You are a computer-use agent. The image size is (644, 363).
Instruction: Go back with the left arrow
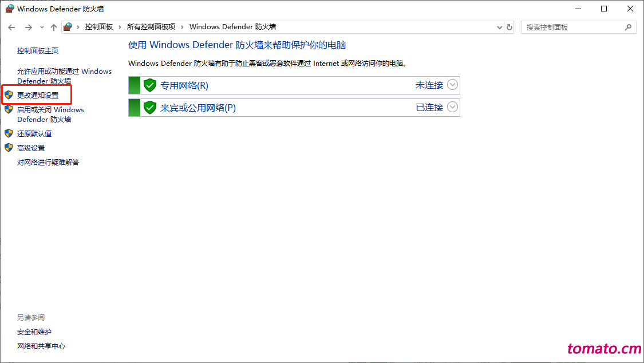click(x=11, y=27)
